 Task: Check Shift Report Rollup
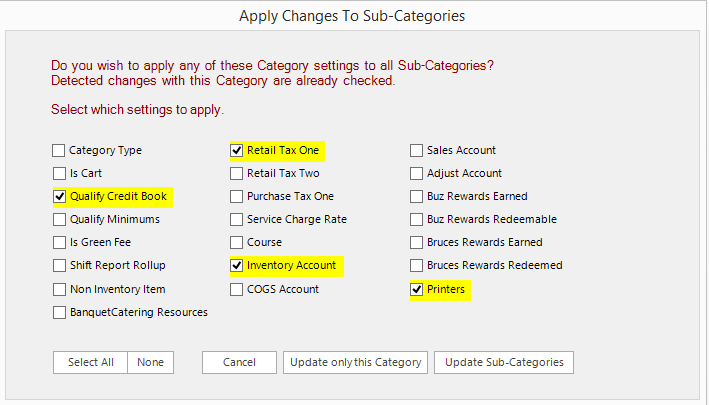(x=59, y=266)
